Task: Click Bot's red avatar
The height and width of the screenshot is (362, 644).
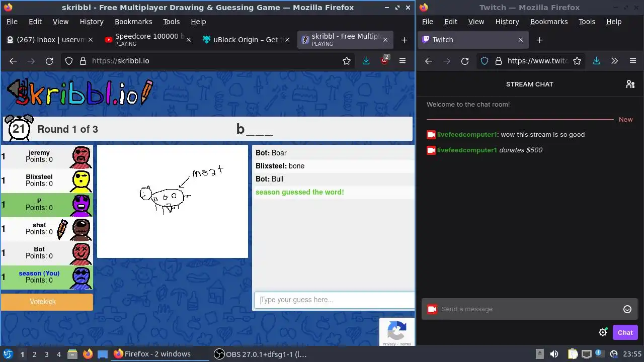Action: 80,253
